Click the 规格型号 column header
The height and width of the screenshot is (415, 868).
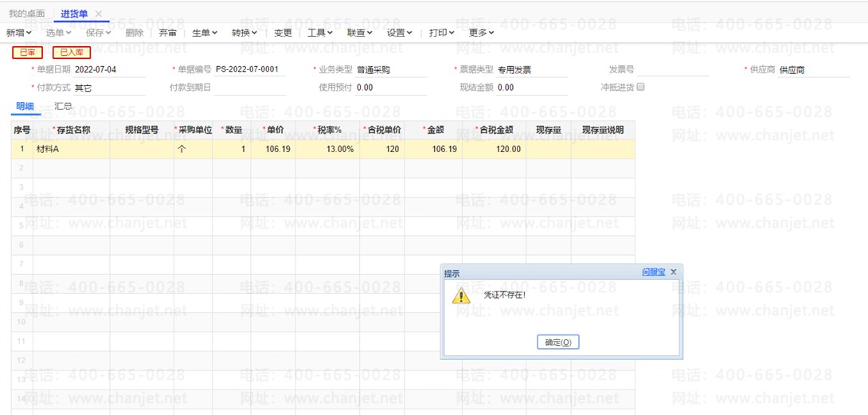click(142, 130)
